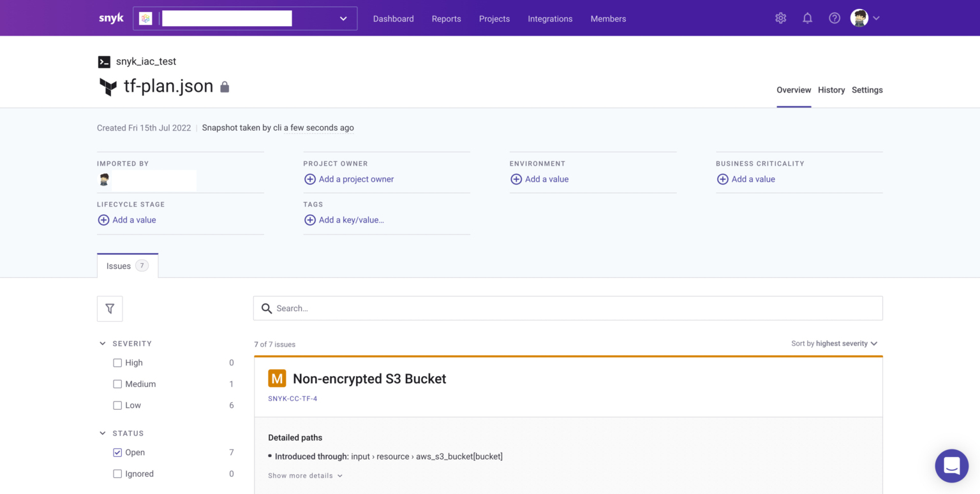
Task: Click the Terraform icon beside tf-plan.json
Action: tap(107, 87)
